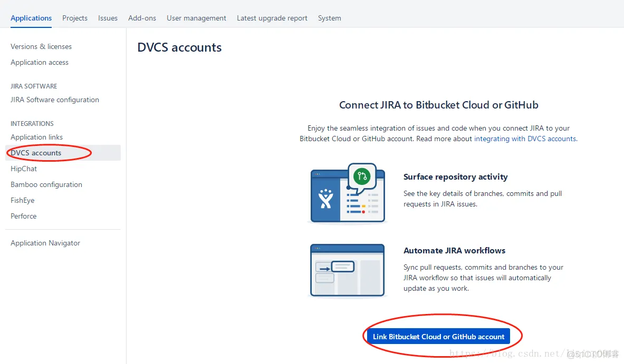Switch to the Projects tab
Screen dimensions: 624x364
(75, 18)
